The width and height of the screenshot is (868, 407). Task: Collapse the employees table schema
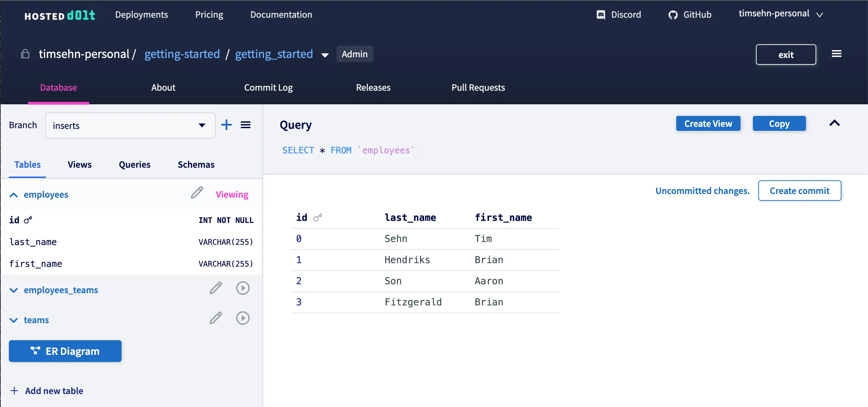pyautogui.click(x=14, y=195)
